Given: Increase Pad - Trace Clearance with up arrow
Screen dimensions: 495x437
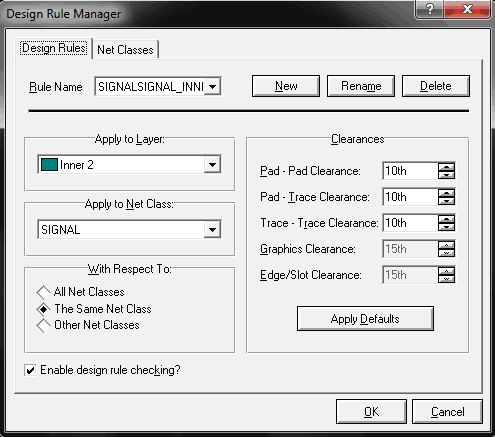Looking at the screenshot, I should [x=446, y=193].
